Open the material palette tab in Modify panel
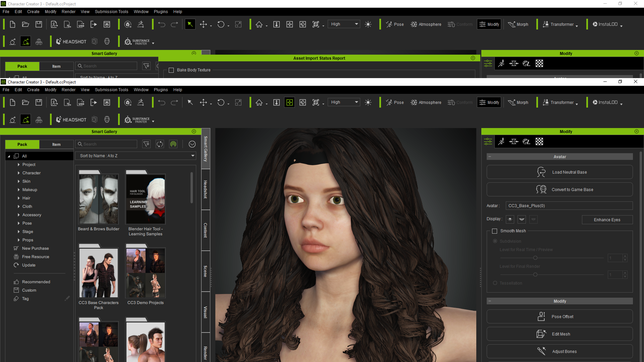The height and width of the screenshot is (362, 644). tap(526, 141)
